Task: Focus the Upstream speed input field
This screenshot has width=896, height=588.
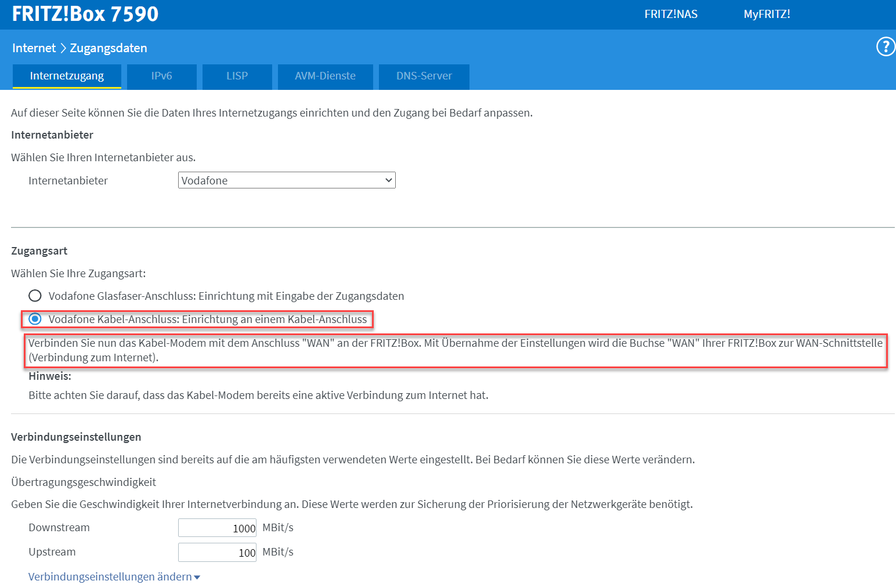Action: pos(217,552)
